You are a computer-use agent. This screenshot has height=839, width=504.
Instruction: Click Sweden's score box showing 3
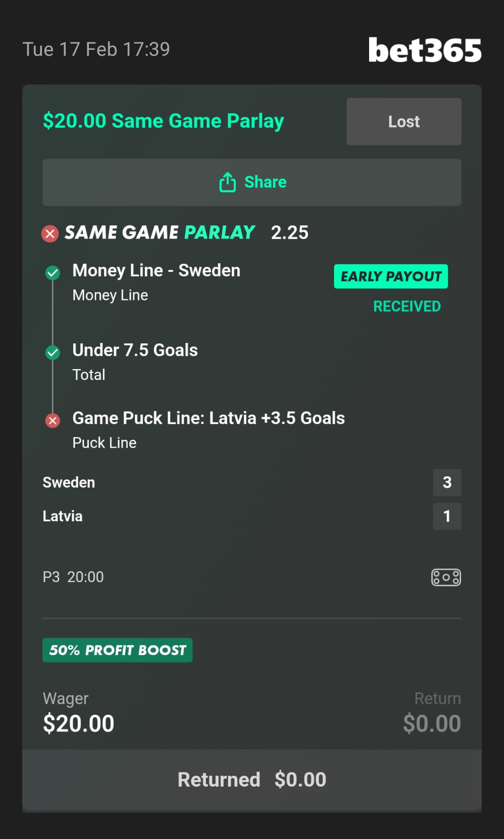(x=447, y=482)
